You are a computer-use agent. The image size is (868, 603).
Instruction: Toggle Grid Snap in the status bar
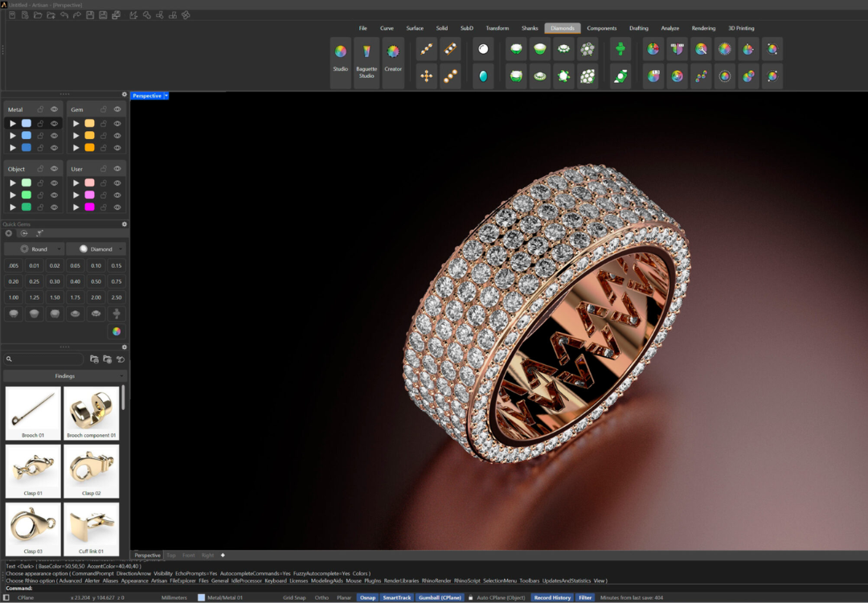coord(294,597)
